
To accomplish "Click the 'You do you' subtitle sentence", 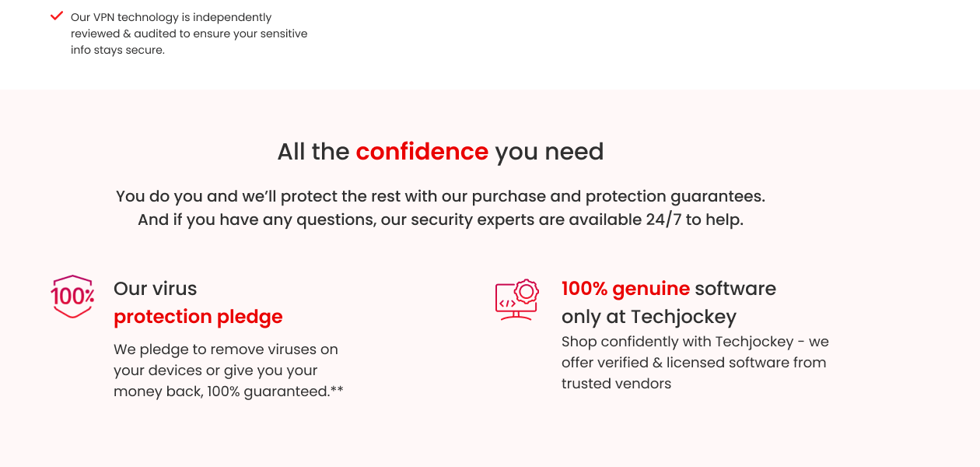I will (440, 196).
